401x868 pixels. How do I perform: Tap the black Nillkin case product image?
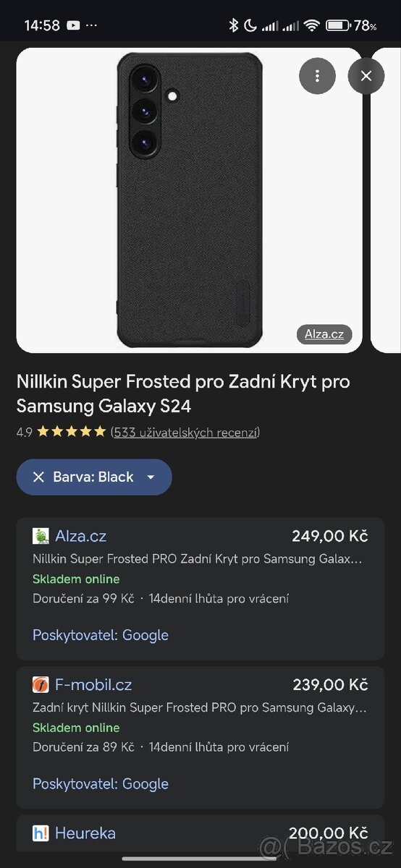point(189,200)
